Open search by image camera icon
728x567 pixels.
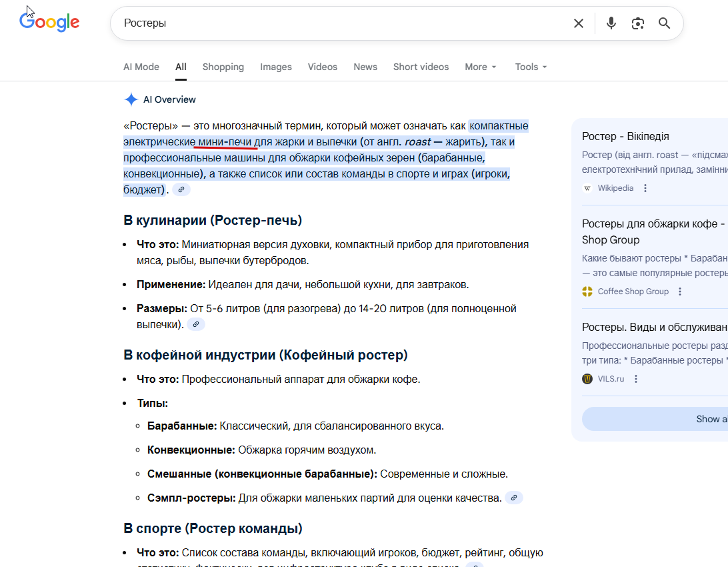point(638,23)
